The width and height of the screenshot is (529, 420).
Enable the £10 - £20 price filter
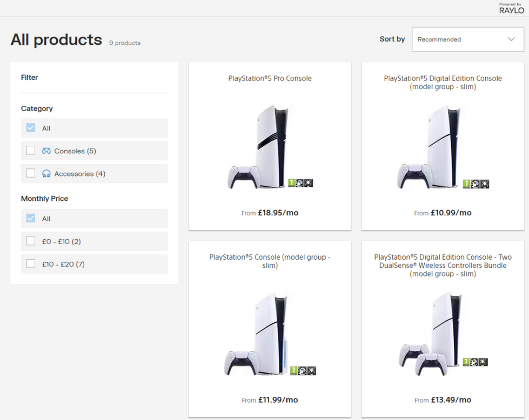[31, 264]
